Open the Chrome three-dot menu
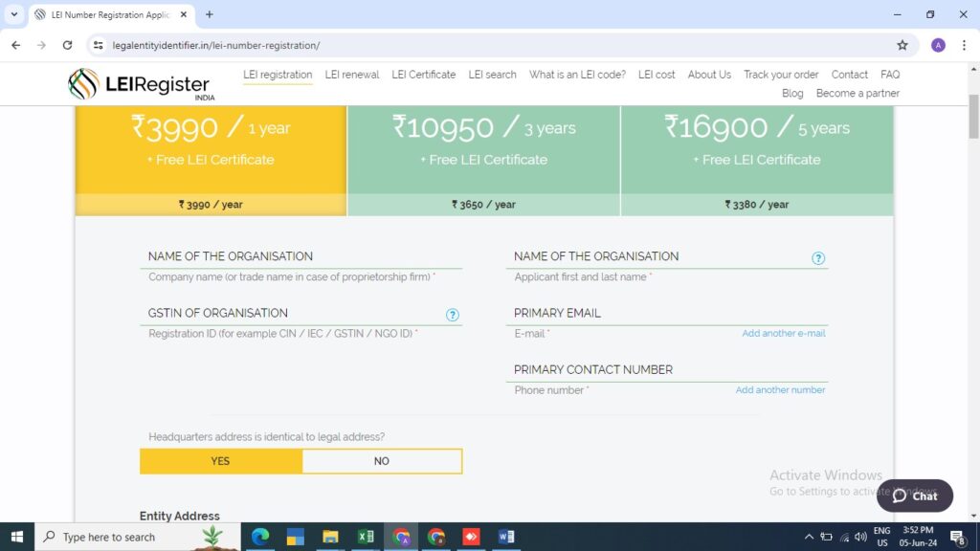This screenshot has height=551, width=980. (x=964, y=45)
